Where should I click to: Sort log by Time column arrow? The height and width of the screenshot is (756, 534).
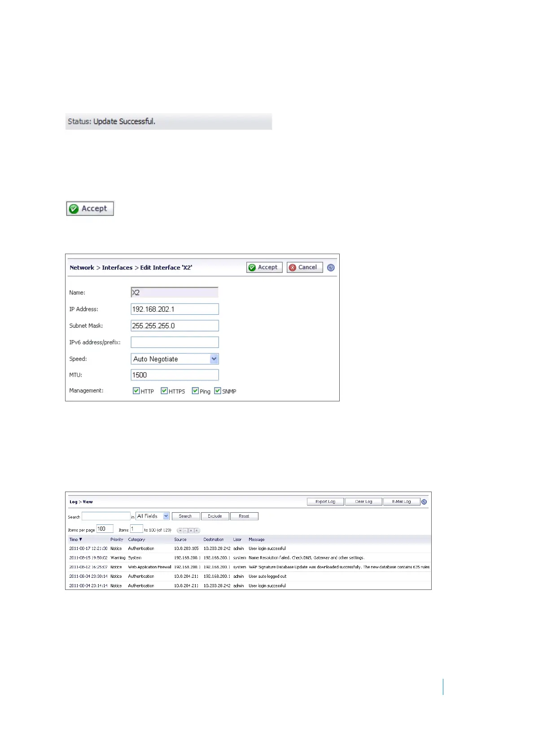click(x=81, y=539)
